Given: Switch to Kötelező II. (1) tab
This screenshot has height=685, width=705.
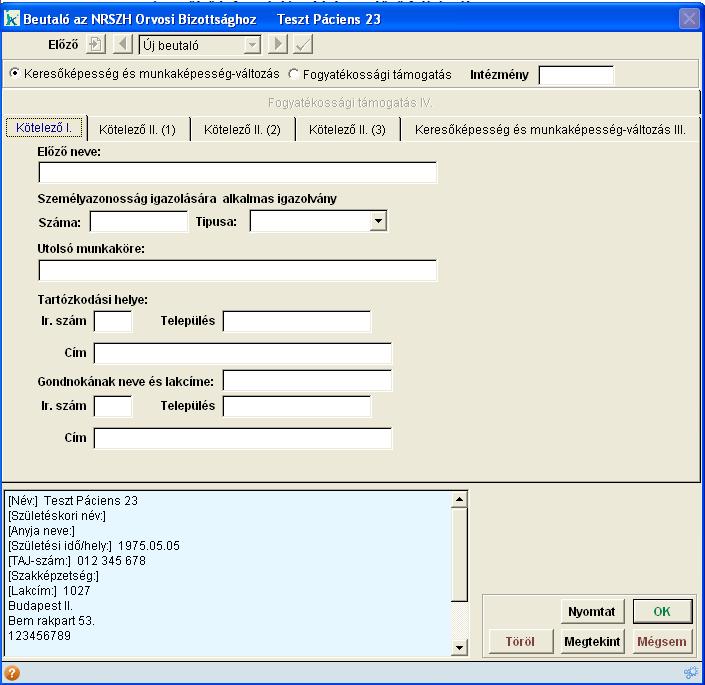Looking at the screenshot, I should click(138, 129).
